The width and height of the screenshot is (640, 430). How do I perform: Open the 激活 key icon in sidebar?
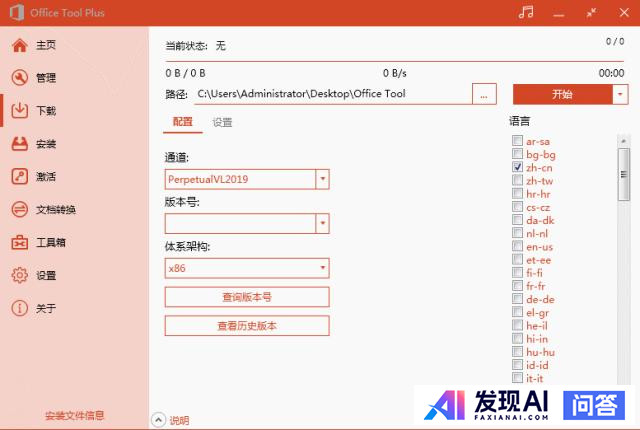pos(19,177)
